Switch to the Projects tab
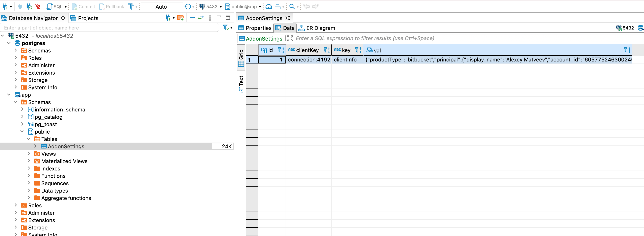This screenshot has height=236, width=644. coord(84,18)
